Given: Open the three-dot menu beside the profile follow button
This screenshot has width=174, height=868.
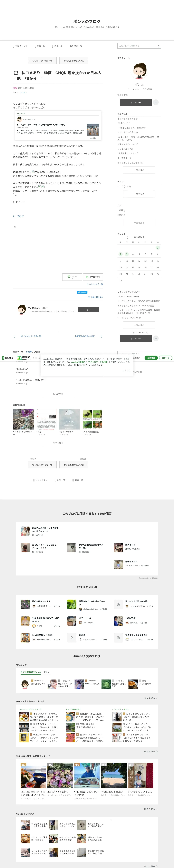Looking at the screenshot, I should pos(155,102).
